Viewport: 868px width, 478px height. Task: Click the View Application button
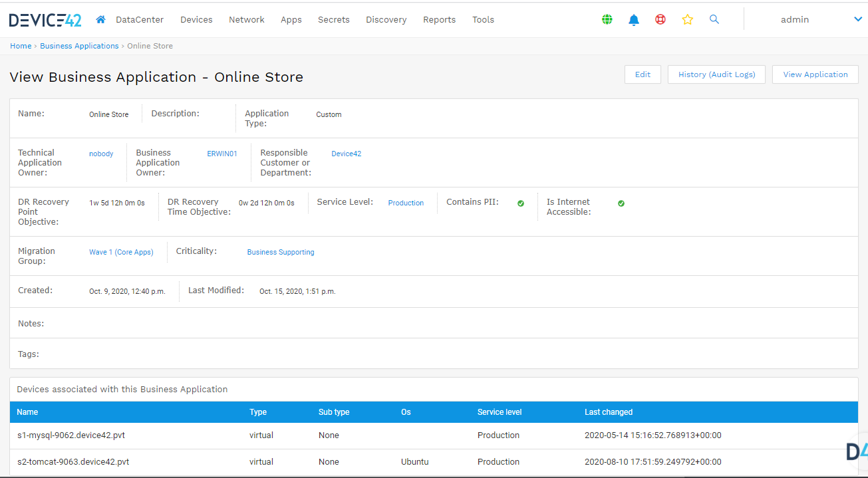point(815,74)
